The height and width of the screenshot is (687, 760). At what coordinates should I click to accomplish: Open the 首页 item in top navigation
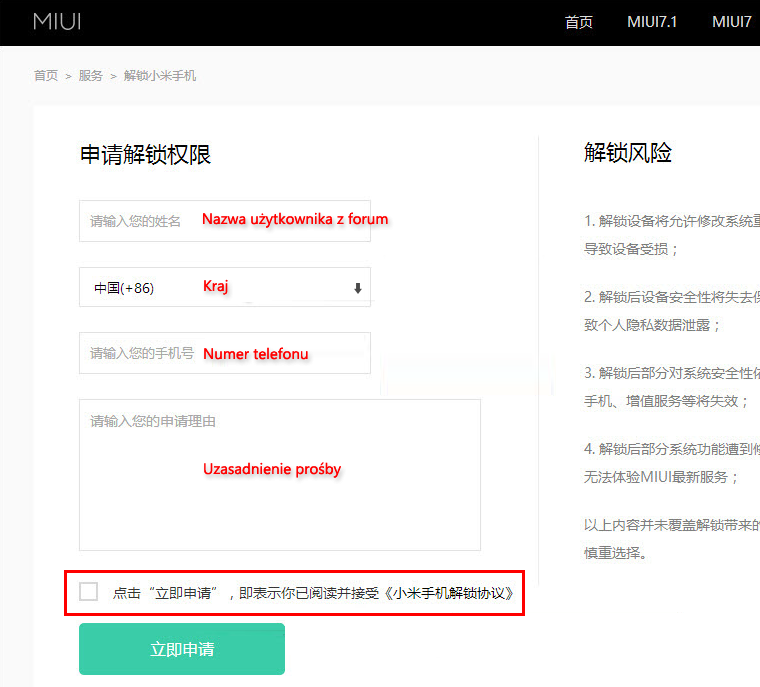click(x=578, y=22)
